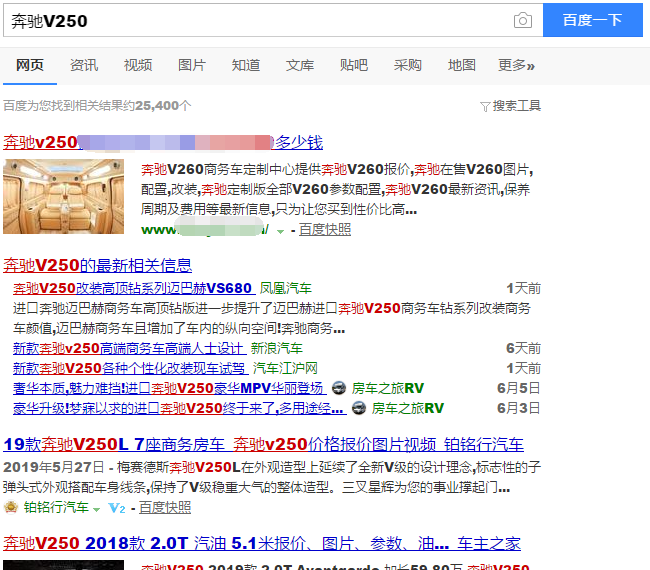Click the 房车之旅RV source name dated 6月3日
This screenshot has height=570, width=650.
point(407,408)
